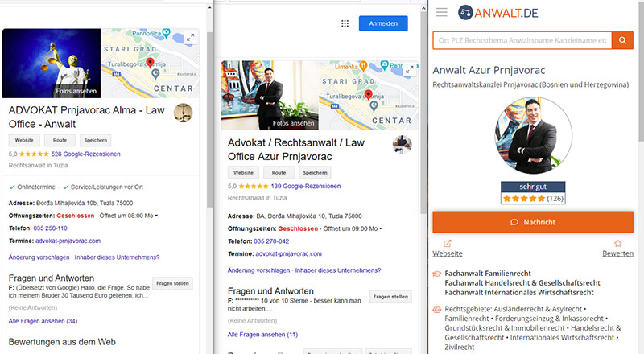Click the Limenka restaurant marker on Azur map
This screenshot has height=354, width=644.
click(363, 66)
